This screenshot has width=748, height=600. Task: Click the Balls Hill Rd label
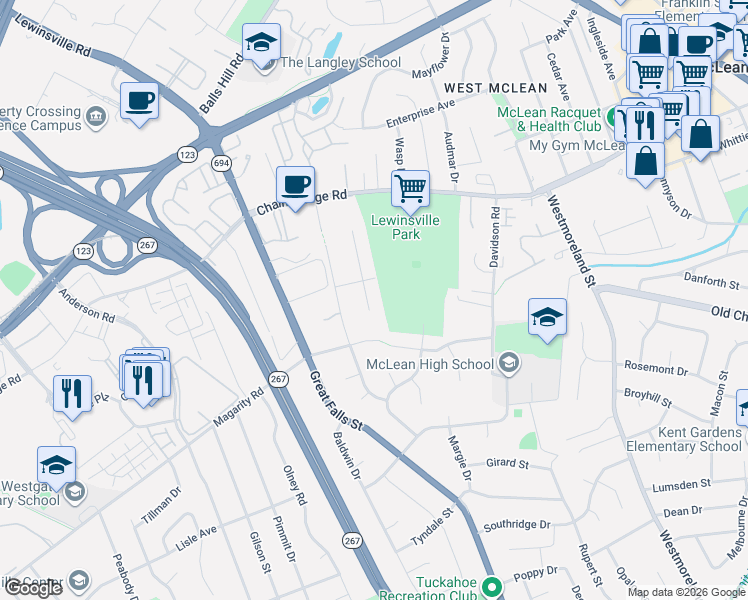click(x=221, y=84)
